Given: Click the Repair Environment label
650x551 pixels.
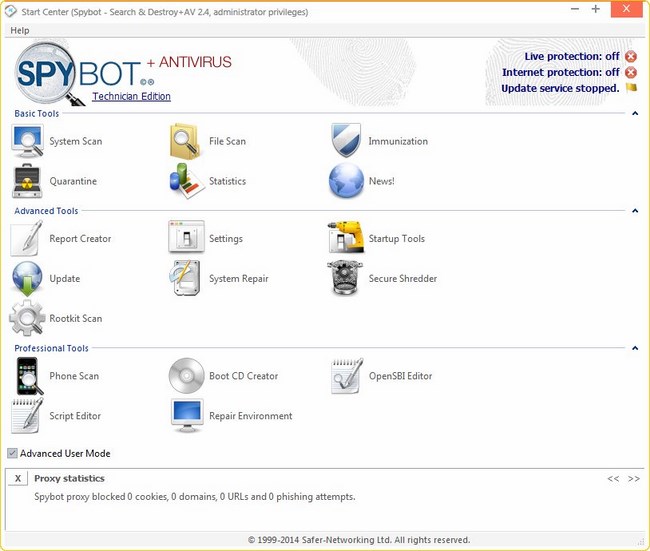Looking at the screenshot, I should (251, 416).
